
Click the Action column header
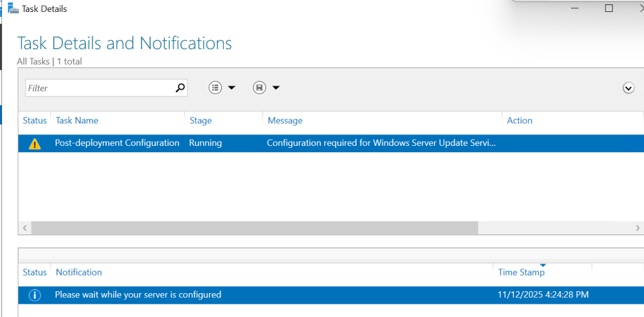click(519, 121)
